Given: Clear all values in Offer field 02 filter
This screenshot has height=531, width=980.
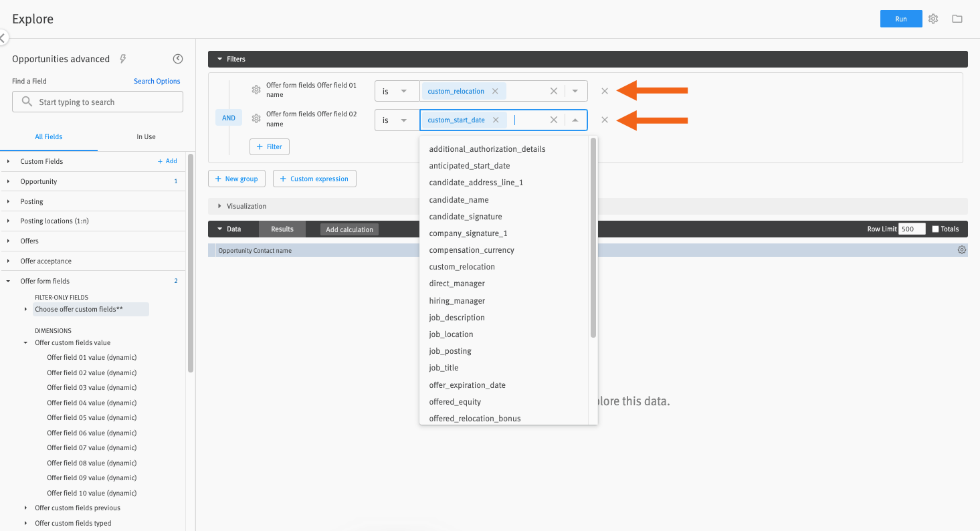Looking at the screenshot, I should coord(554,120).
